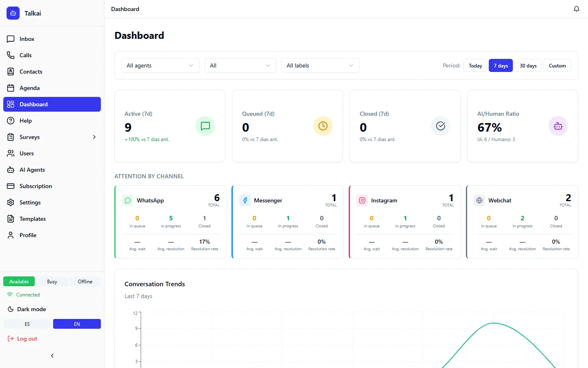Switch language to ES
Image resolution: width=588 pixels, height=368 pixels.
[27, 324]
